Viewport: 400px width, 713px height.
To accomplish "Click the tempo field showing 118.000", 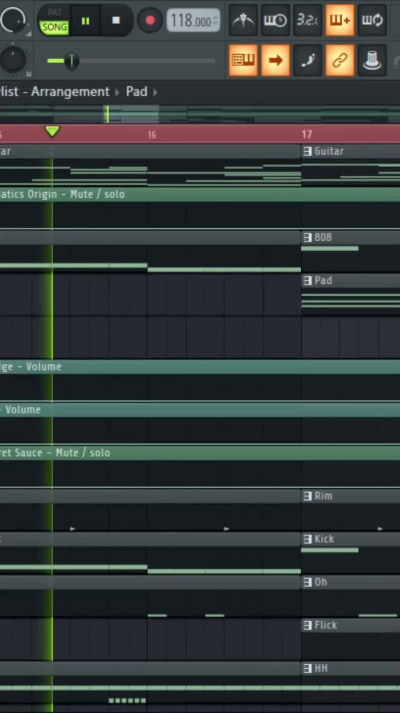I will tap(193, 20).
